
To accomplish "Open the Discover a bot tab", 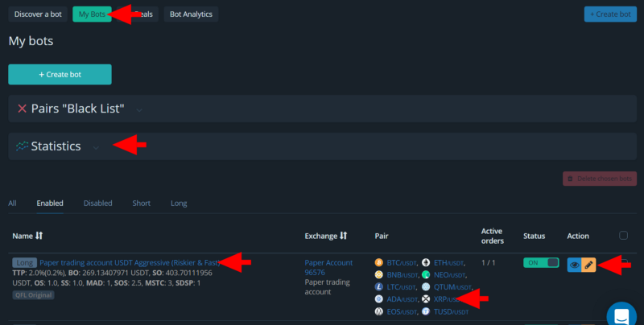I will [x=38, y=14].
